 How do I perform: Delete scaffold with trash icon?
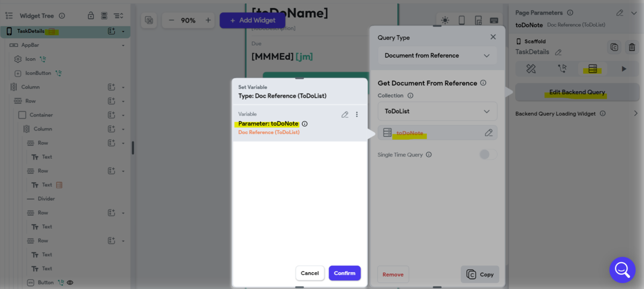(x=632, y=47)
